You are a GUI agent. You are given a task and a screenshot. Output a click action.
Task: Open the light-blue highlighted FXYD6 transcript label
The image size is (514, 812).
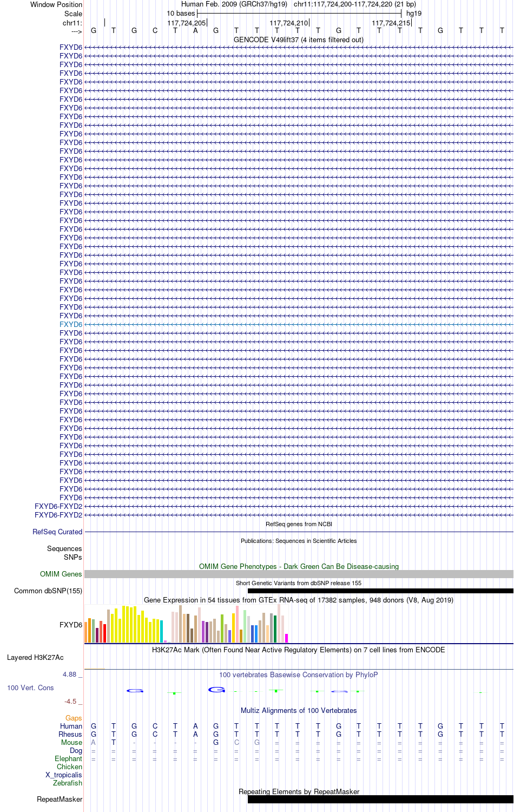click(x=71, y=324)
